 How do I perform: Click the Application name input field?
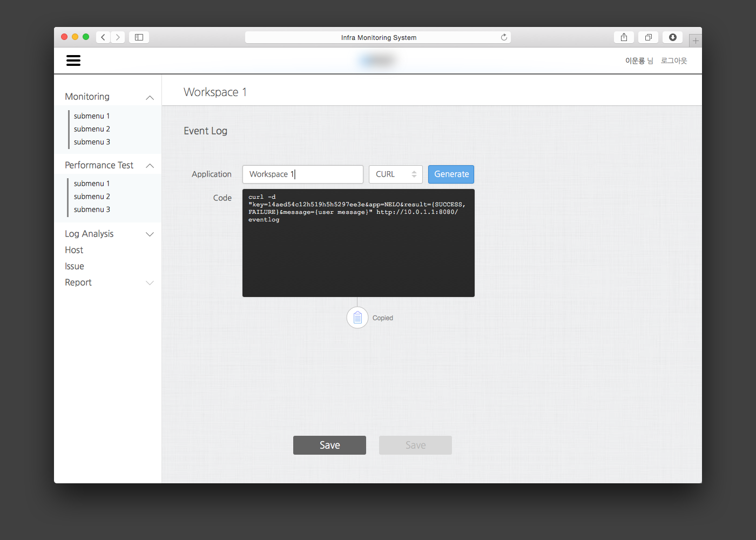(x=302, y=174)
